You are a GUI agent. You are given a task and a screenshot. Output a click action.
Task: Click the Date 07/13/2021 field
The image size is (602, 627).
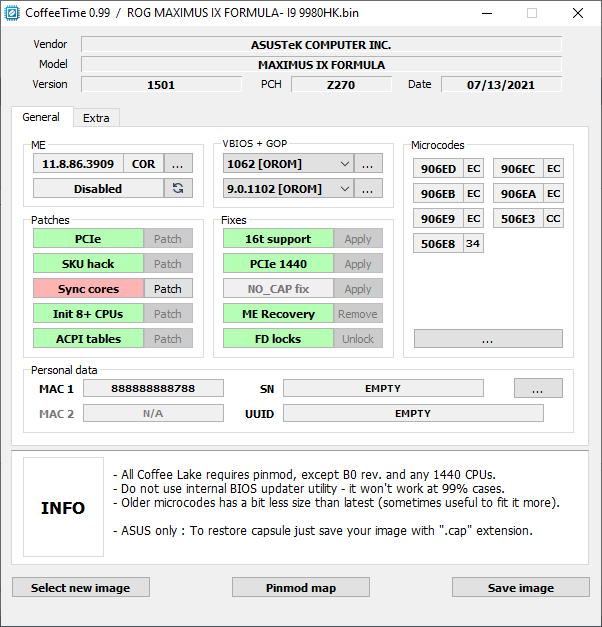501,84
